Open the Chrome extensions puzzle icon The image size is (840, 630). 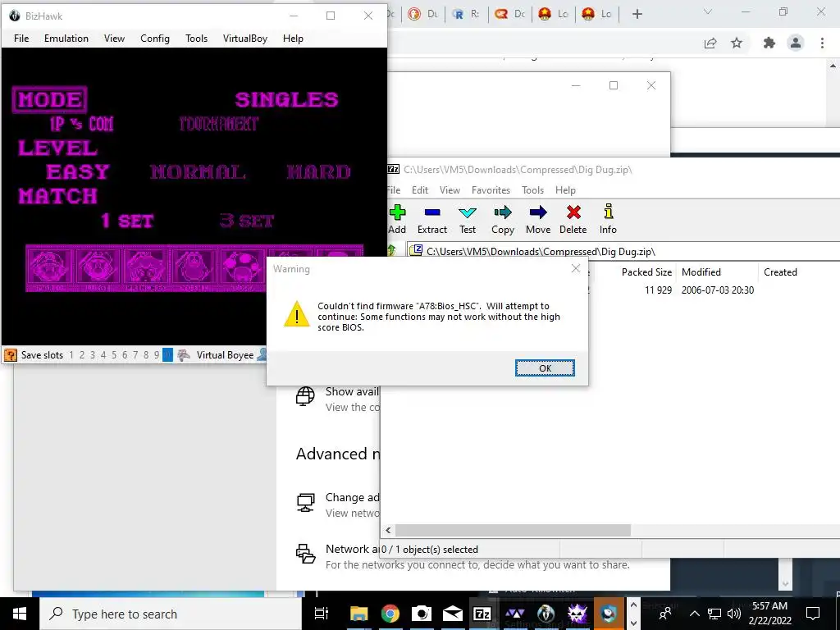coord(769,43)
